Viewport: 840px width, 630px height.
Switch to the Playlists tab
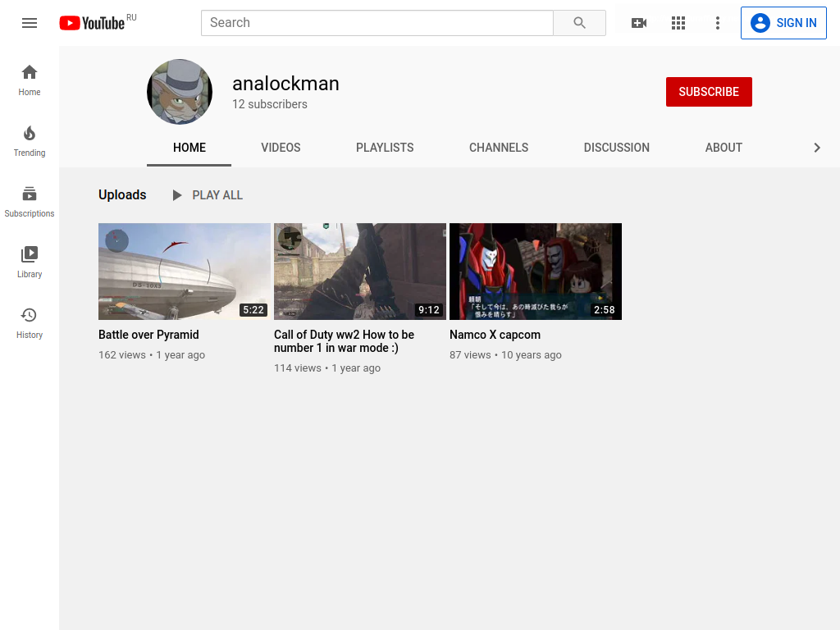[385, 148]
